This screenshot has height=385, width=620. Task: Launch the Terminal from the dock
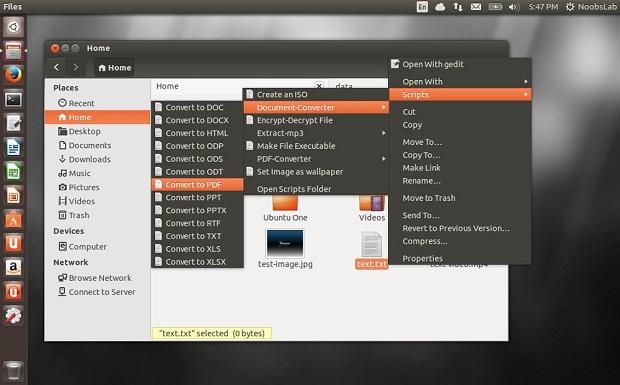(13, 99)
